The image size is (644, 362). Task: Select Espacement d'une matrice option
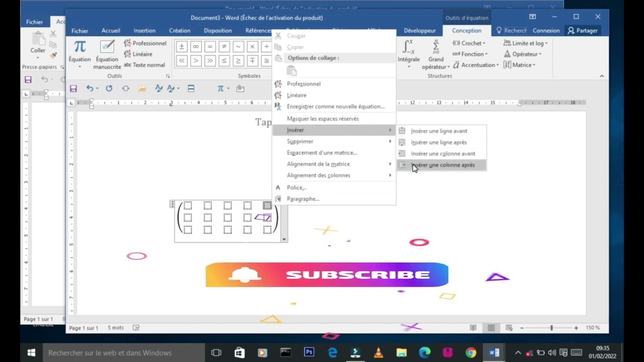tap(334, 153)
